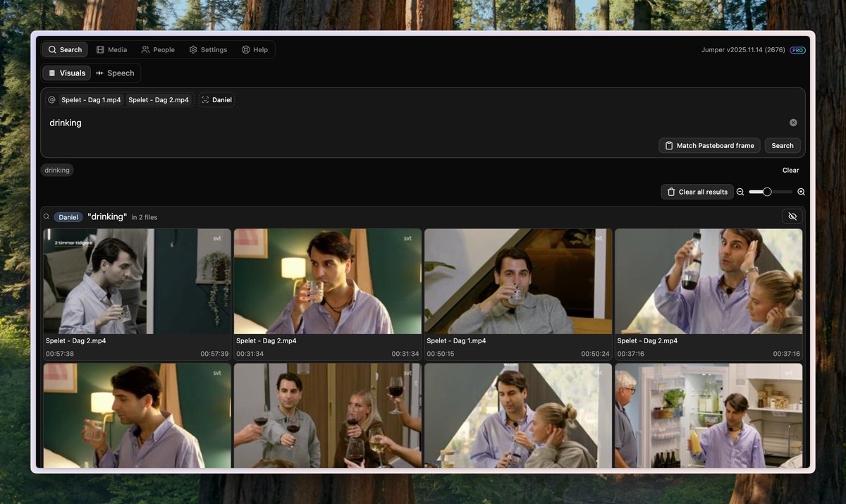The width and height of the screenshot is (846, 504).
Task: Hide results using the eye-slash toggle
Action: point(791,216)
